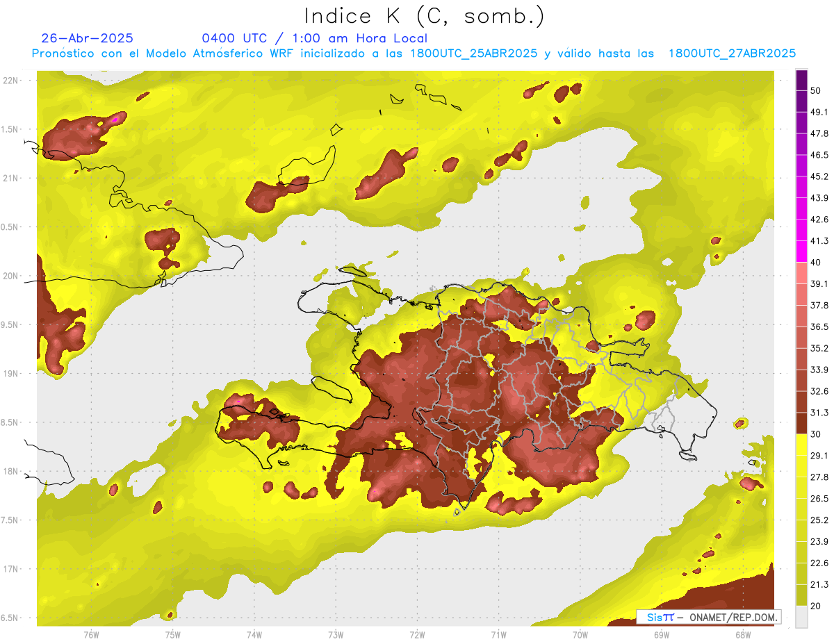
Task: Click the latitude label '20N'
Action: pos(10,276)
